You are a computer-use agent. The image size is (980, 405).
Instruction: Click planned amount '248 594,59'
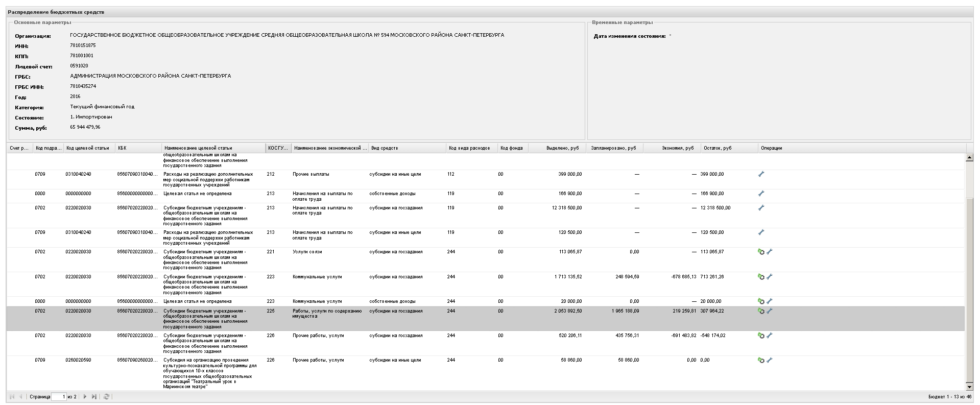pos(627,277)
